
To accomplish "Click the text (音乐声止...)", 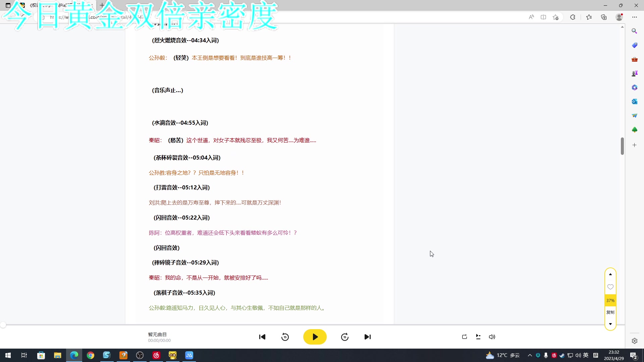I will click(168, 90).
